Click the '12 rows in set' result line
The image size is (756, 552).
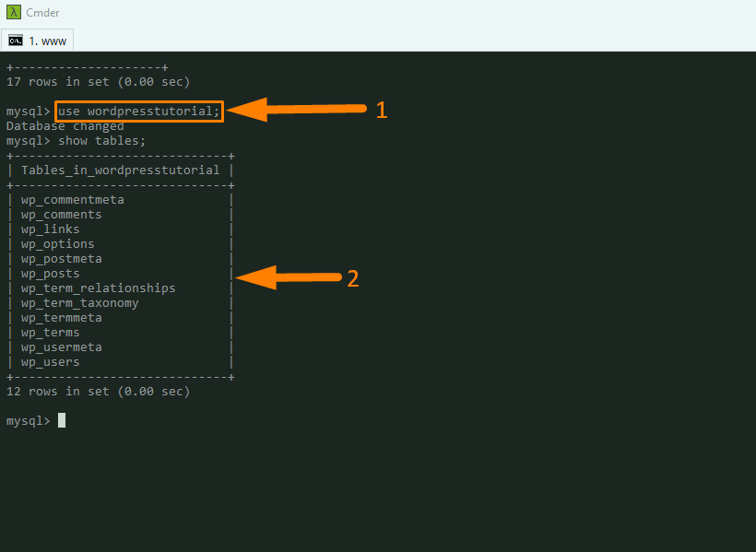pos(98,392)
